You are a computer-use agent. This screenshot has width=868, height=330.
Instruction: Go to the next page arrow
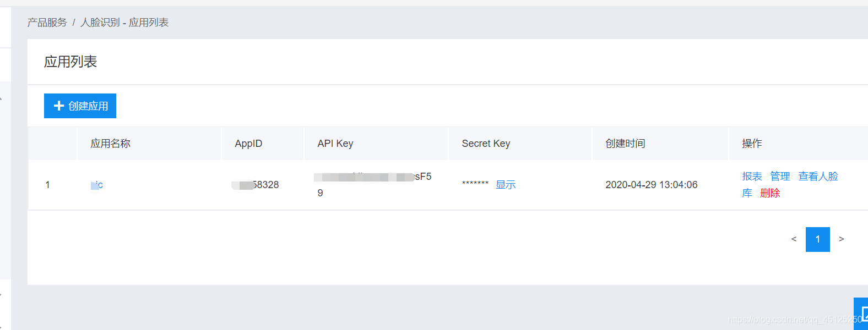click(841, 239)
